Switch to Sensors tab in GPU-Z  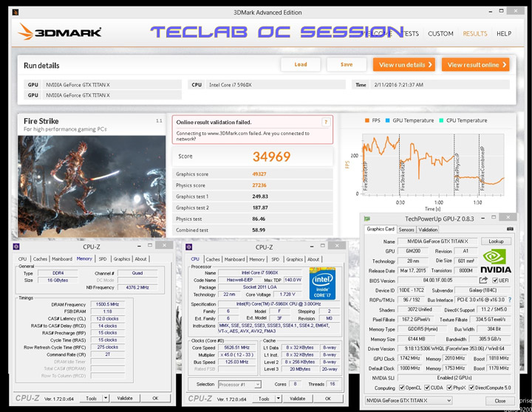click(406, 230)
